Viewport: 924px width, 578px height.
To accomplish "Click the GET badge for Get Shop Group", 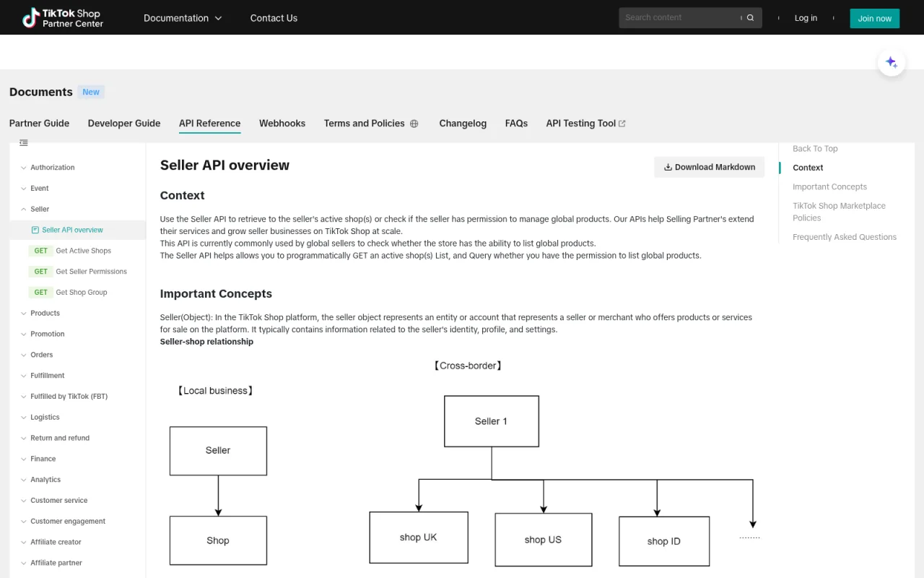I will (x=41, y=293).
